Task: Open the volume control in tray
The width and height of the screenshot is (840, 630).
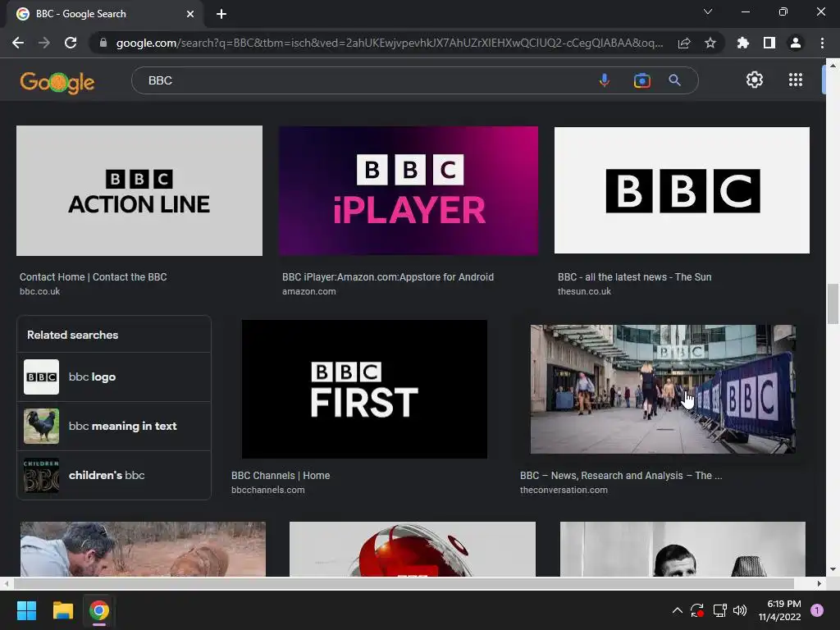Action: click(x=740, y=610)
